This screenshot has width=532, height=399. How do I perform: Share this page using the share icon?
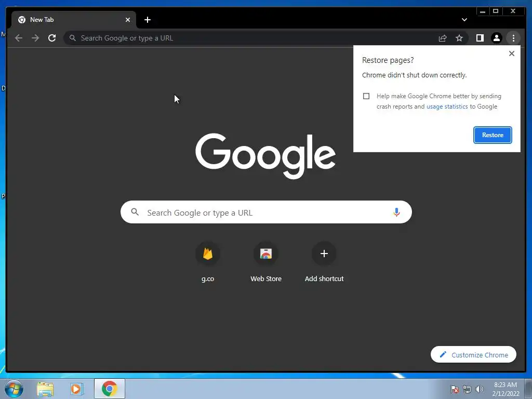[x=443, y=38]
